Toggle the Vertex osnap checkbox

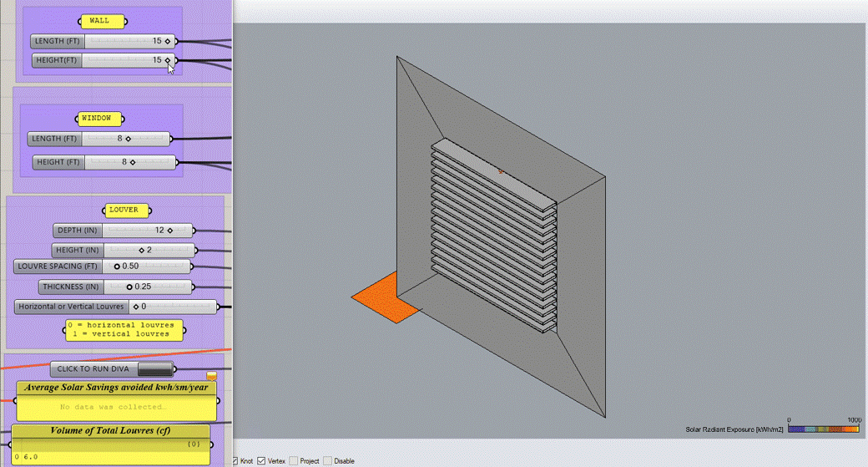261,461
